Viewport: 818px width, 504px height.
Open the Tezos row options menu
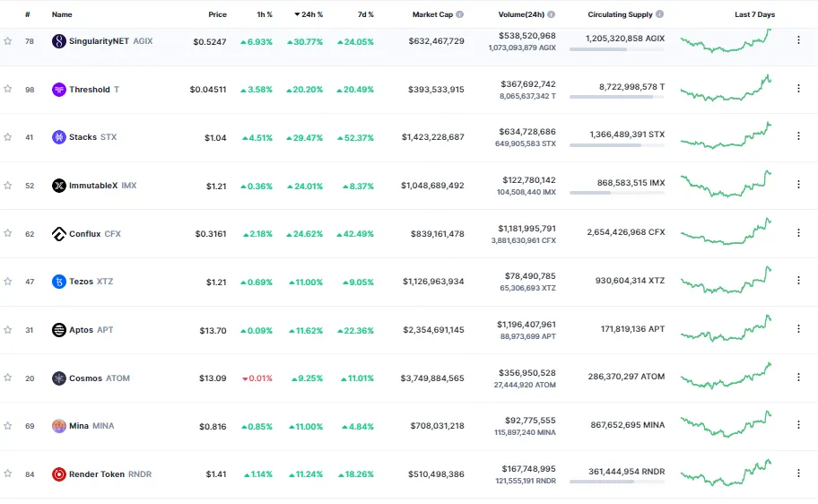[x=798, y=281]
